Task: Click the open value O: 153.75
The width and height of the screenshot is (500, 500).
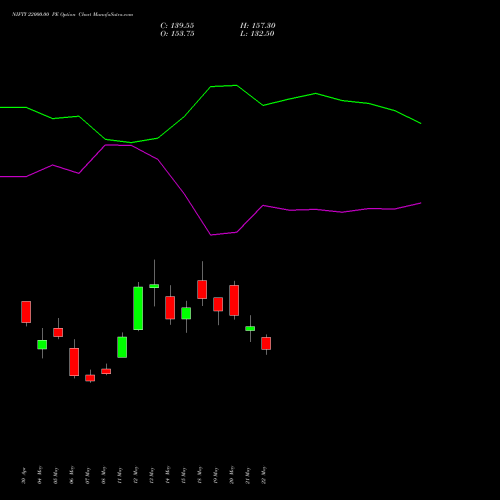Action: (177, 34)
